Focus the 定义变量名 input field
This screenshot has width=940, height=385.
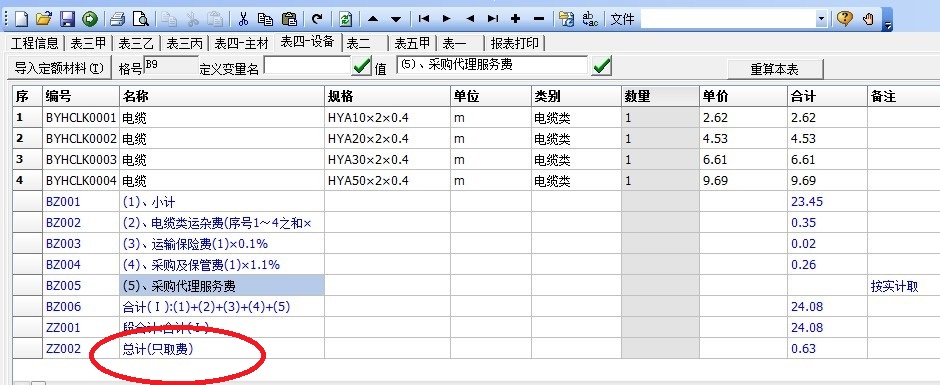306,65
